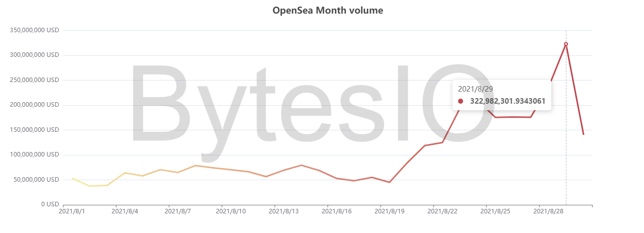Viewport: 644px width, 233px height.
Task: Click the chart title OpenSea Month volume
Action: click(328, 10)
